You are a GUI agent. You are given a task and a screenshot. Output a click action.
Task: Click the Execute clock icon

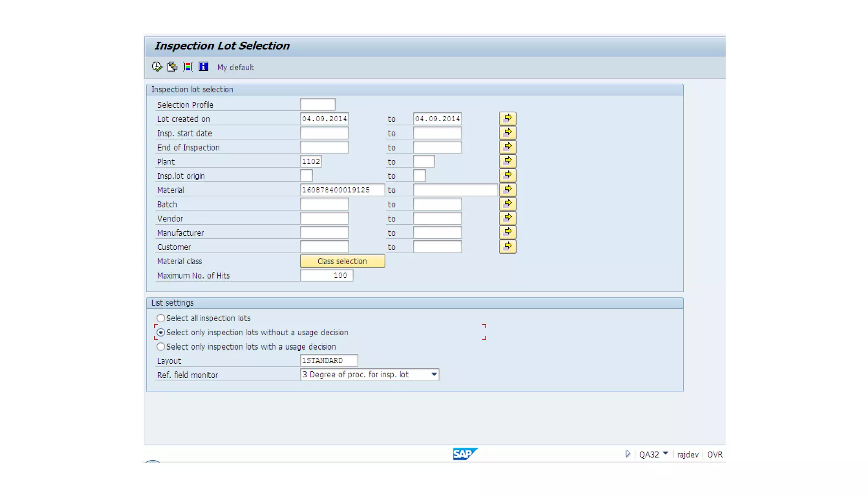tap(157, 67)
